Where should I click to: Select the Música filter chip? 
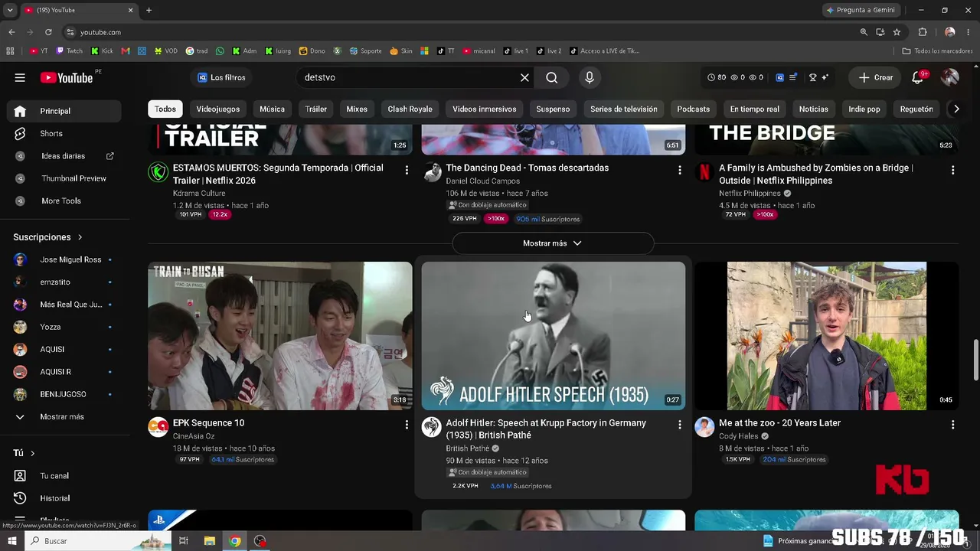click(x=272, y=109)
